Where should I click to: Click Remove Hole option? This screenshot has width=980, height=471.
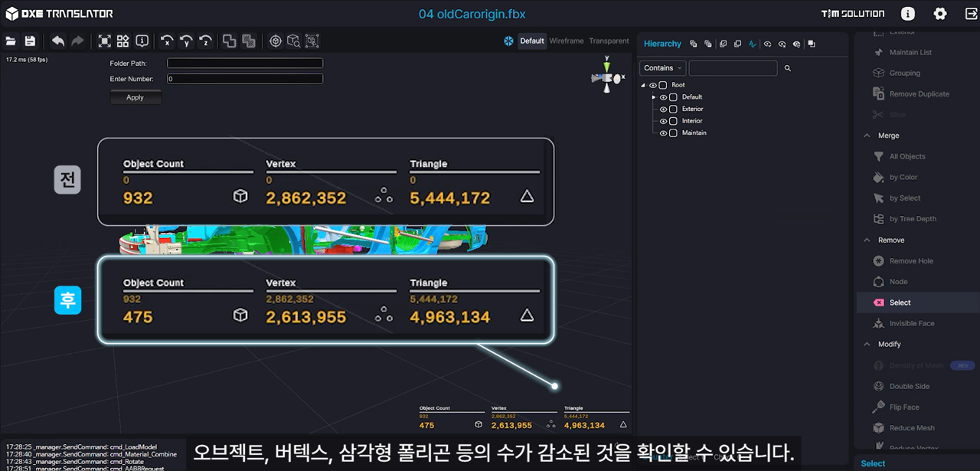point(911,261)
